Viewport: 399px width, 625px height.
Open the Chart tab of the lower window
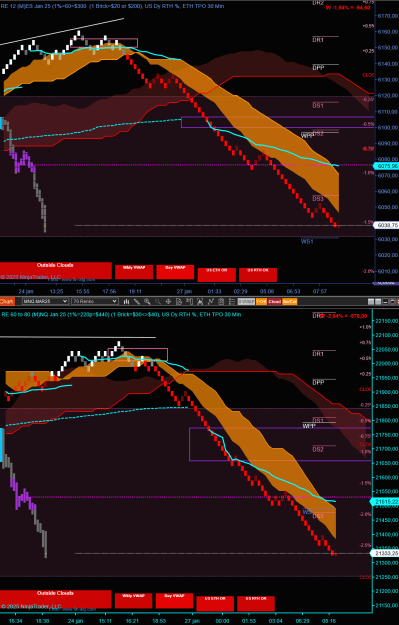[x=7, y=301]
